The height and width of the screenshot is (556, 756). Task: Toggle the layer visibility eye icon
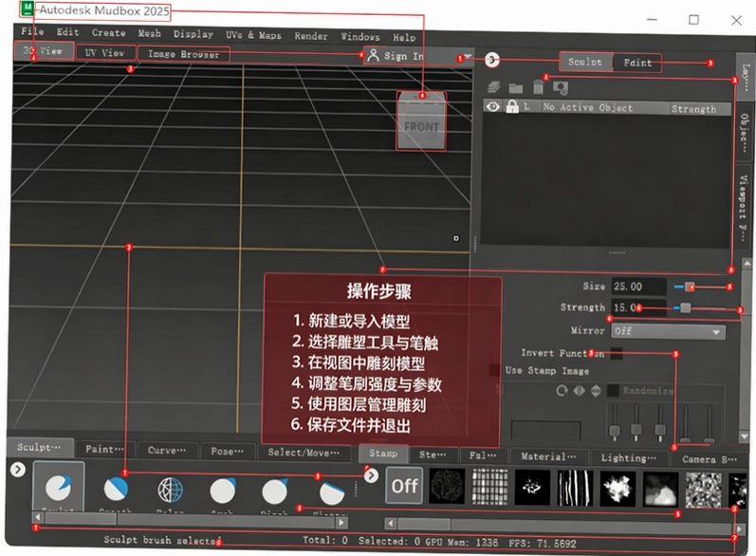(x=492, y=106)
